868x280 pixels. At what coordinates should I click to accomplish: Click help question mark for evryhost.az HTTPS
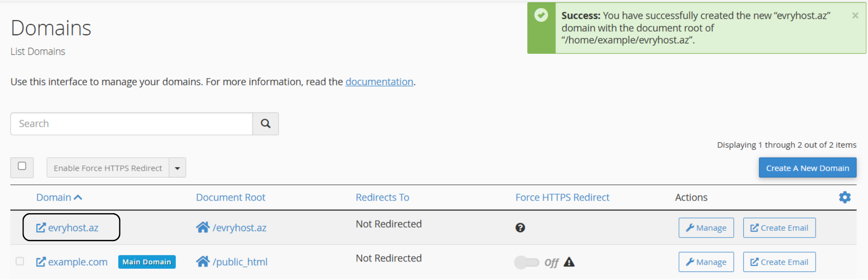click(520, 228)
